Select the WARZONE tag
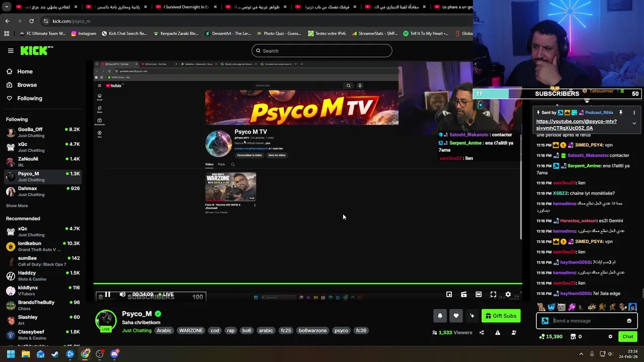644x362 pixels. point(191,330)
